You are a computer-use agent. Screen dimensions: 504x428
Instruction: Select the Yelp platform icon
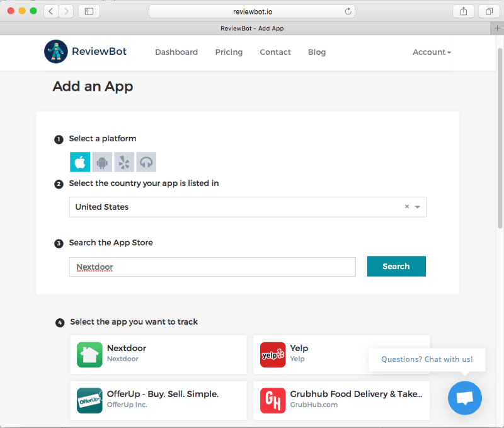coord(123,162)
